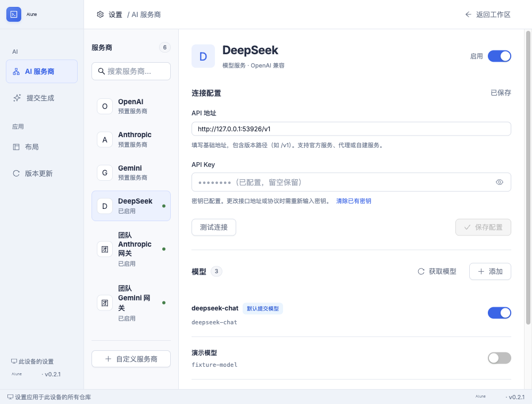This screenshot has height=404, width=532.
Task: Open the 版本更新 settings section
Action: [41, 173]
